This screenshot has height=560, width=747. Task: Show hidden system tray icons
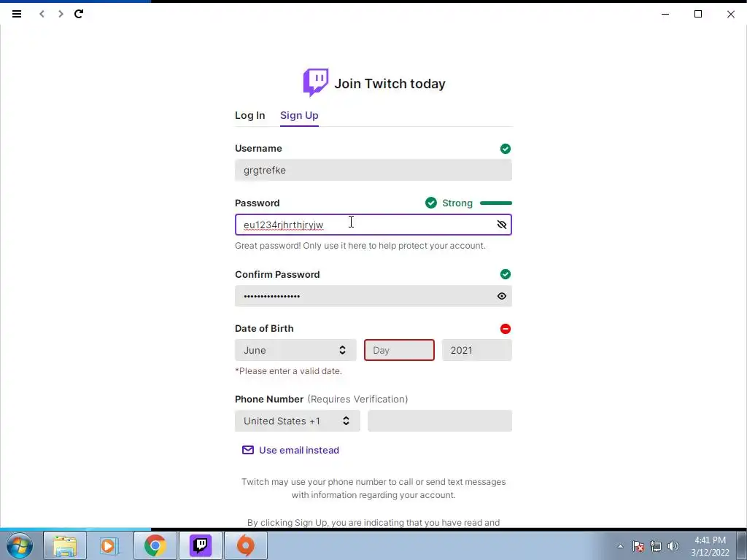pyautogui.click(x=620, y=546)
